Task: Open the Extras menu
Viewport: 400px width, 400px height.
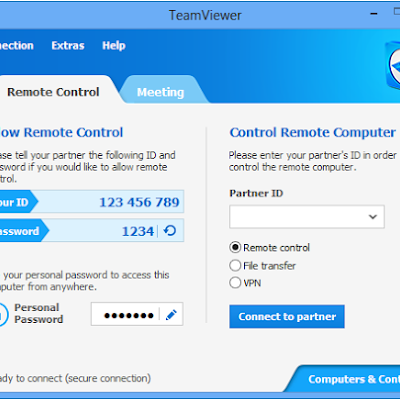Action: coord(68,45)
